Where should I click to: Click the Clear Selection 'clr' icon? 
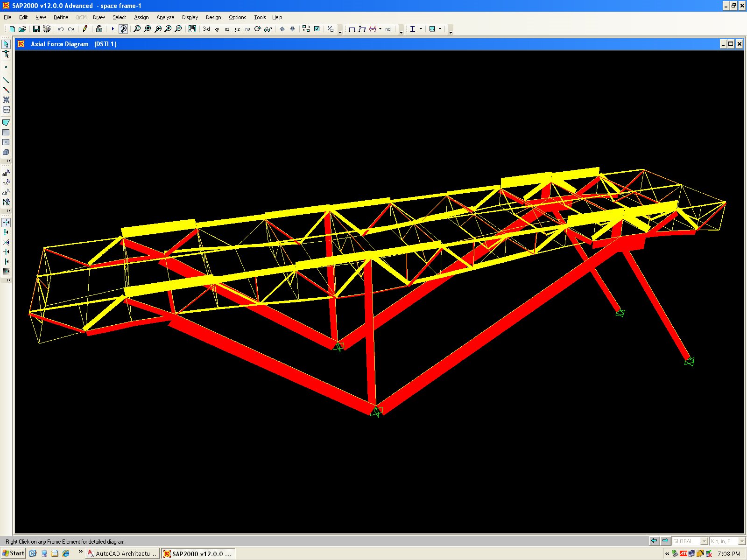[6, 192]
